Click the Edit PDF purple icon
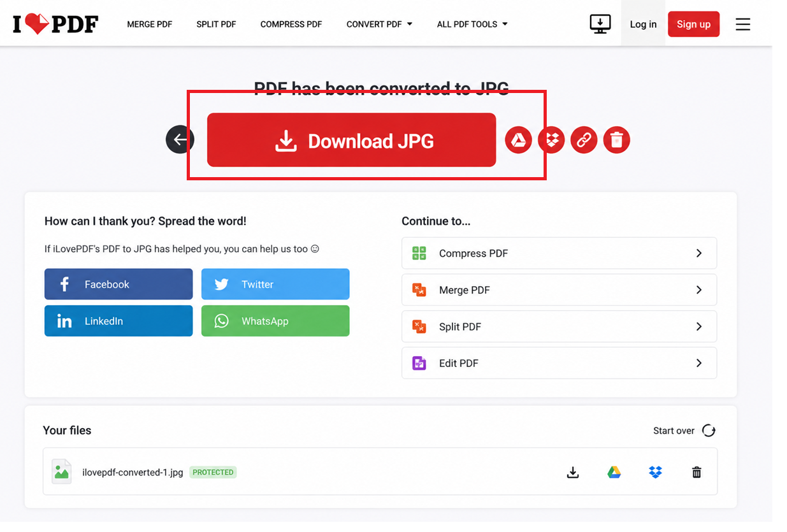The image size is (787, 532). coord(419,363)
